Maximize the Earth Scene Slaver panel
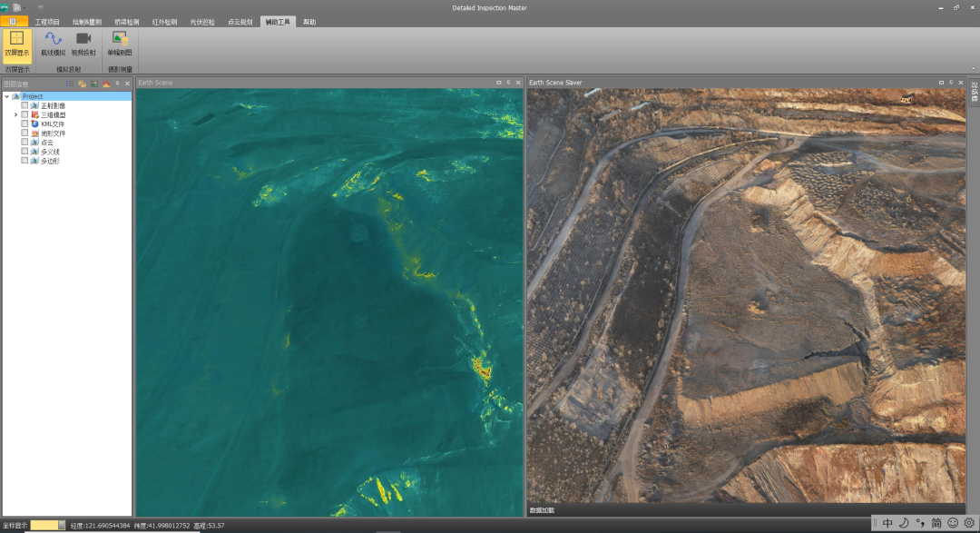 (x=941, y=83)
